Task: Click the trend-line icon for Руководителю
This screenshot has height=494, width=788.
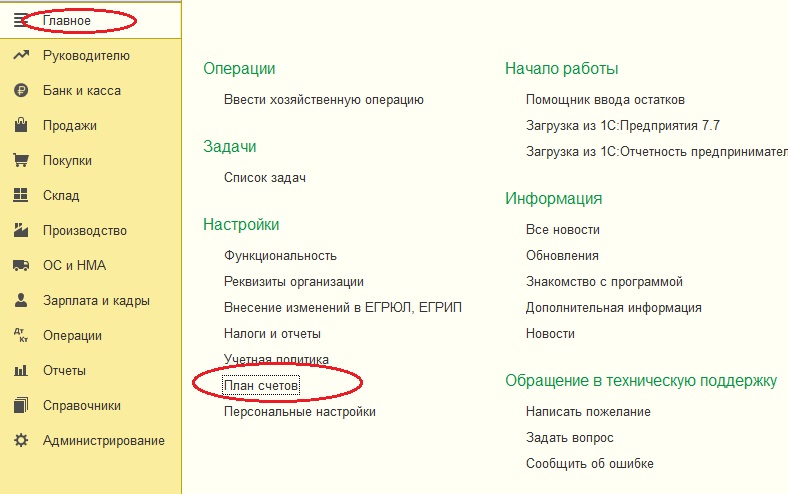Action: coord(21,55)
